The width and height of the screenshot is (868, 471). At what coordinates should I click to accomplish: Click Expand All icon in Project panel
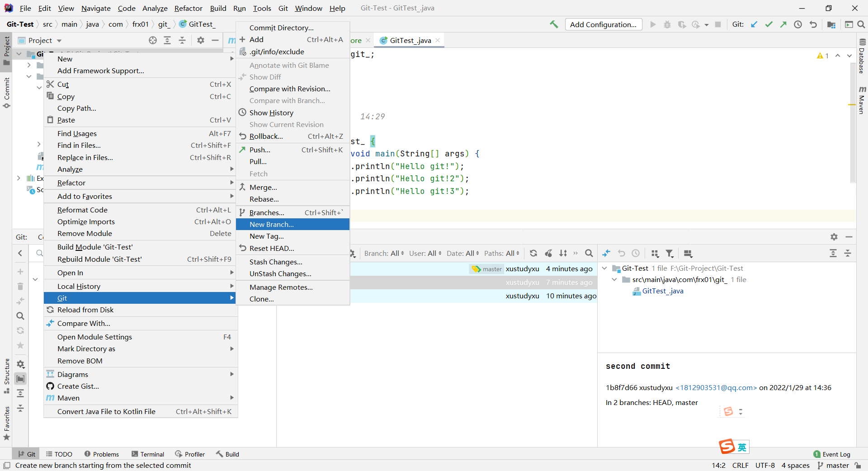pos(167,40)
